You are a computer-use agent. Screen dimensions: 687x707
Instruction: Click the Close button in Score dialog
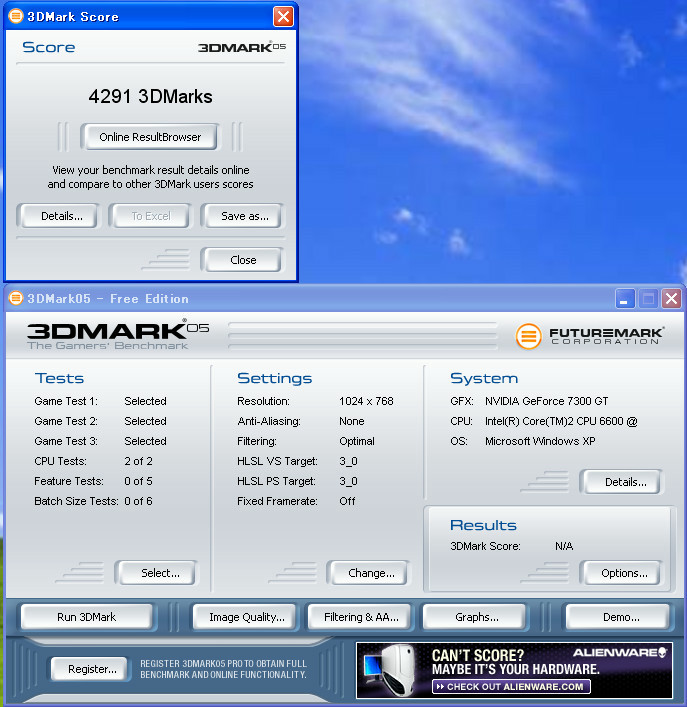click(243, 260)
